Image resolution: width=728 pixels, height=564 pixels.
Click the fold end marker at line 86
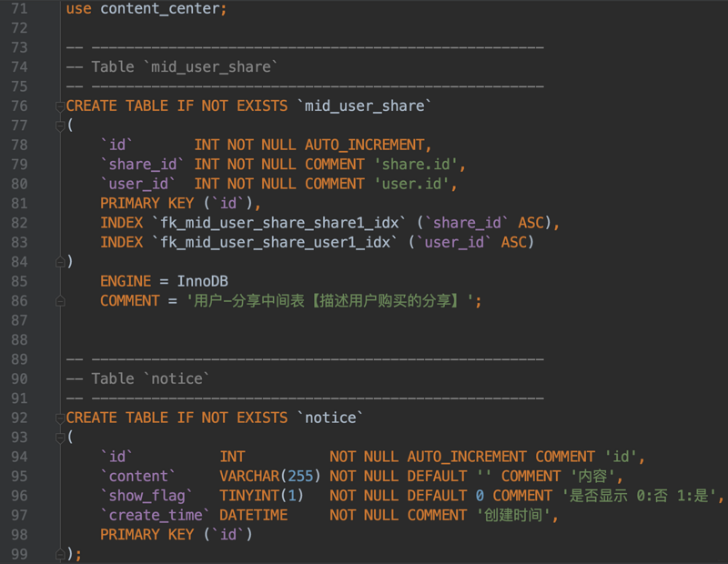coord(60,301)
